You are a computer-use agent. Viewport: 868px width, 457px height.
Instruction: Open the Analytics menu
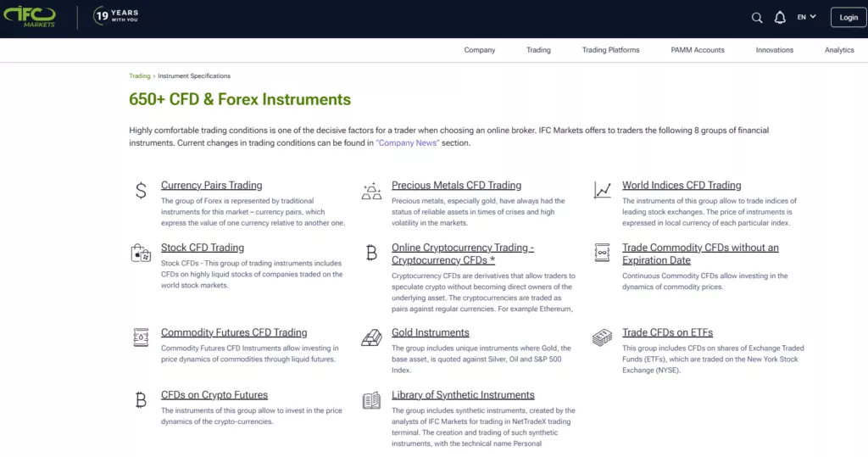click(839, 50)
